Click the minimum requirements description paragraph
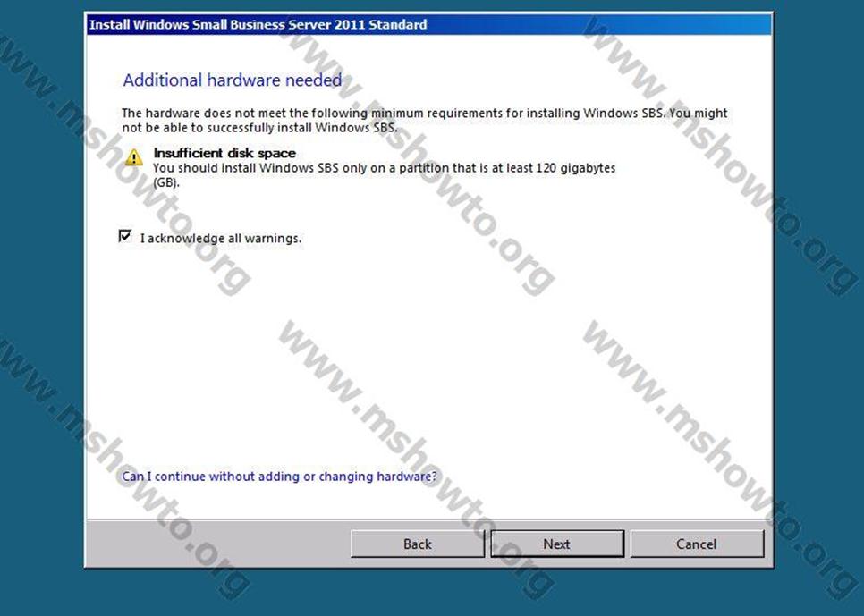The image size is (864, 616). 424,120
